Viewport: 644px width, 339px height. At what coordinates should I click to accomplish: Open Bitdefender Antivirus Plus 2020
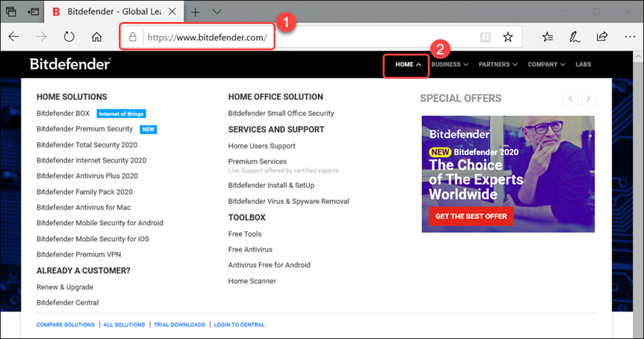87,176
